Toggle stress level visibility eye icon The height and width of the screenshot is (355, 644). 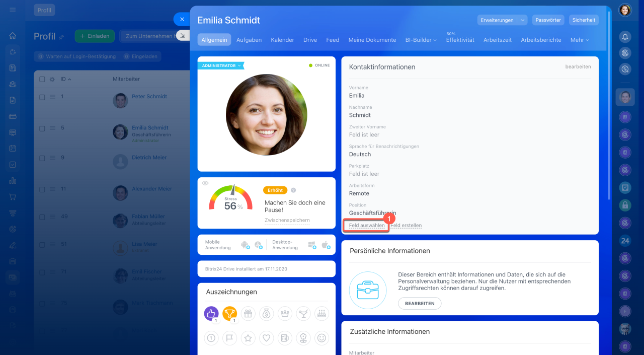pyautogui.click(x=205, y=183)
